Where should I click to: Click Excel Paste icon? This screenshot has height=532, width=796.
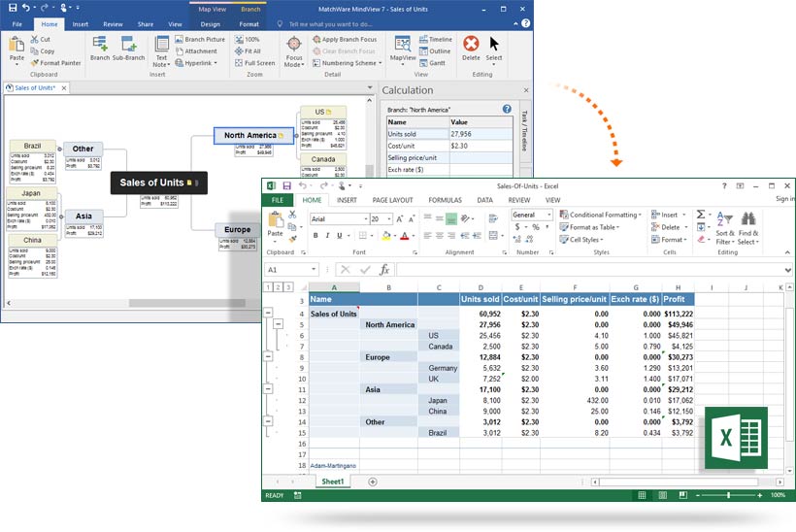(x=275, y=219)
